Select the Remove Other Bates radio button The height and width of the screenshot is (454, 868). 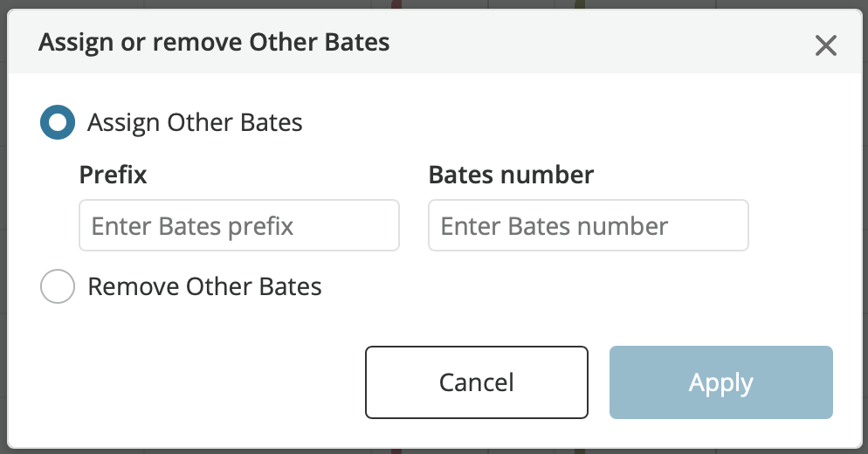[x=58, y=286]
